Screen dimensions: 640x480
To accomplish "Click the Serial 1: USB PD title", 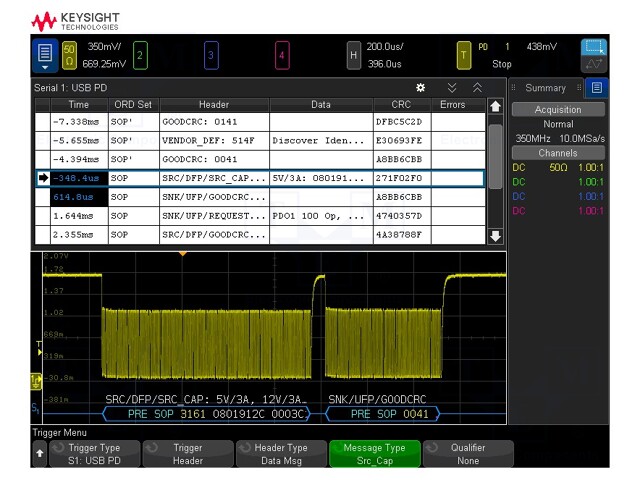I will click(x=71, y=88).
